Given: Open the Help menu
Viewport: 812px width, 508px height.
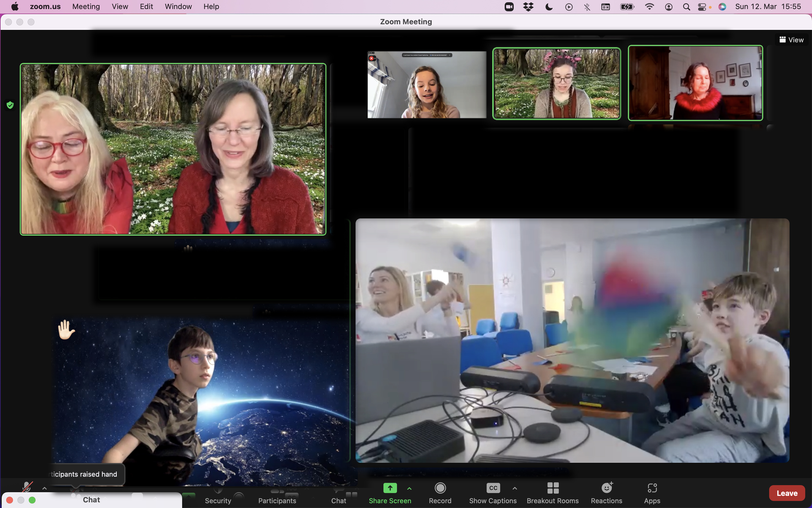Looking at the screenshot, I should click(211, 6).
